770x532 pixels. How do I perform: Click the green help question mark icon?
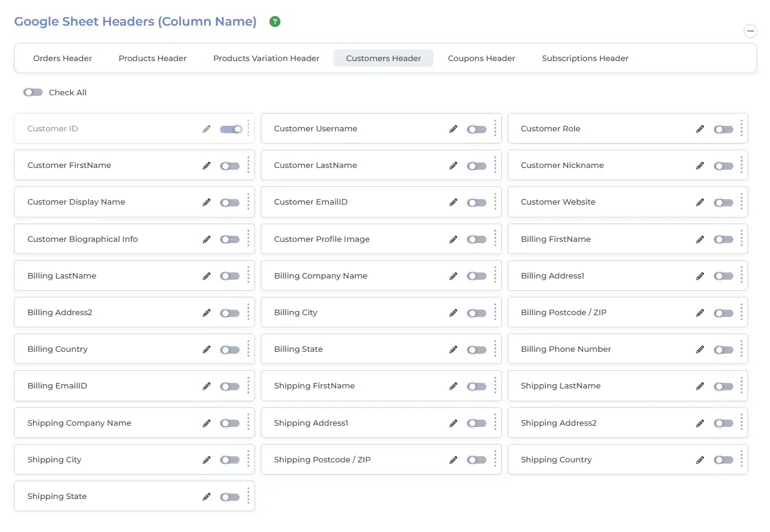tap(275, 22)
